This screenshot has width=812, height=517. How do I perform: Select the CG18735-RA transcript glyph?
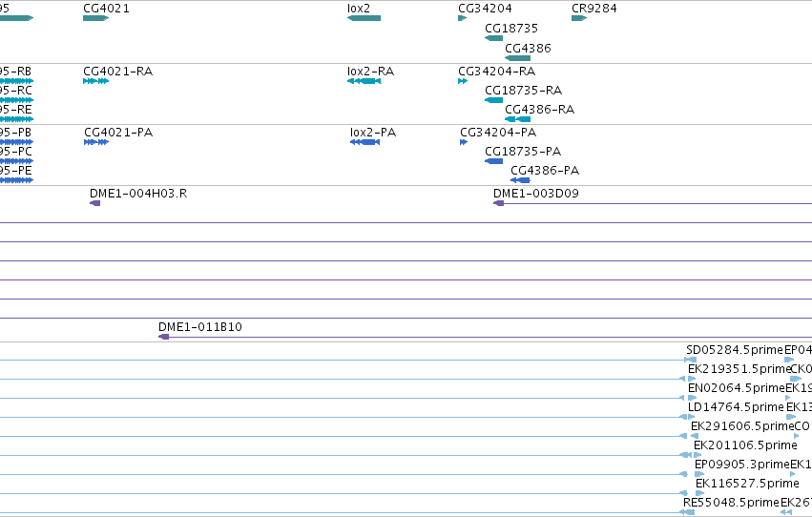(493, 100)
